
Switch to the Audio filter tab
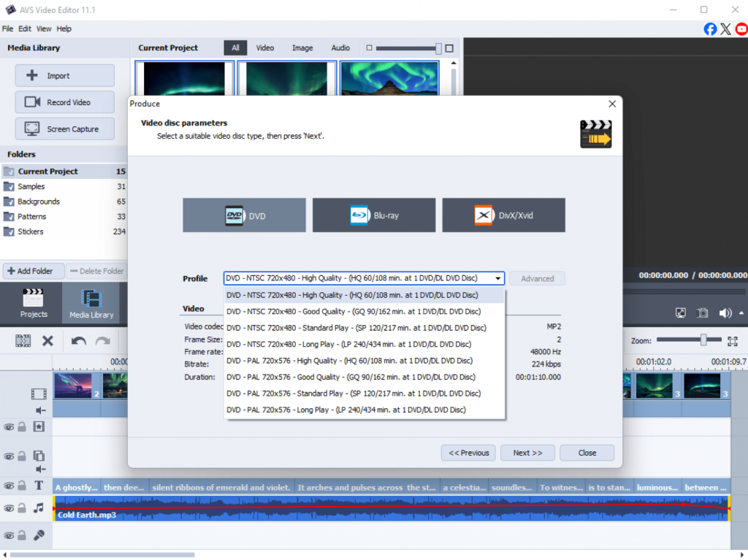coord(340,47)
